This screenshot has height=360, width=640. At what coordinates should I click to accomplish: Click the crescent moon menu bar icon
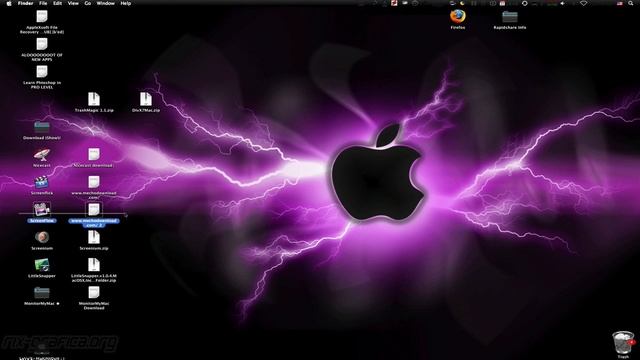pos(462,3)
